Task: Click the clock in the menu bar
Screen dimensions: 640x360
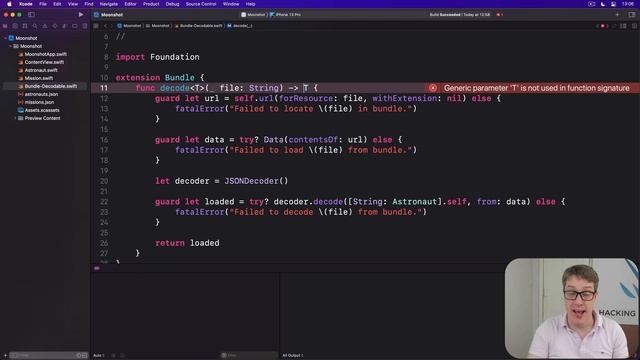Action: tap(628, 4)
